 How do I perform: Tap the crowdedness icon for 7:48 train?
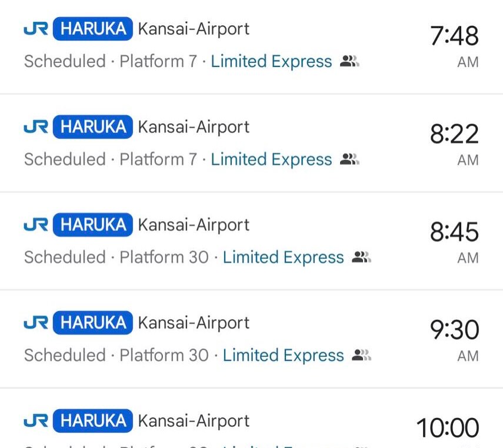349,61
